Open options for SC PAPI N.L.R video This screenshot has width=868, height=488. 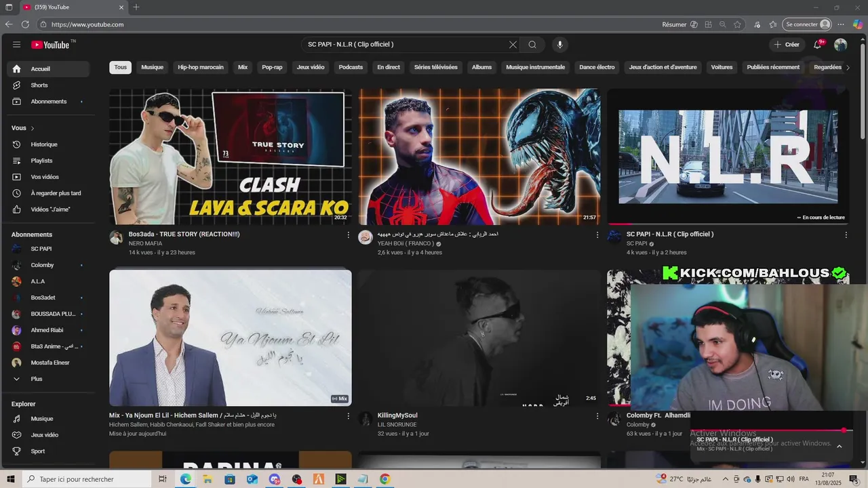846,235
